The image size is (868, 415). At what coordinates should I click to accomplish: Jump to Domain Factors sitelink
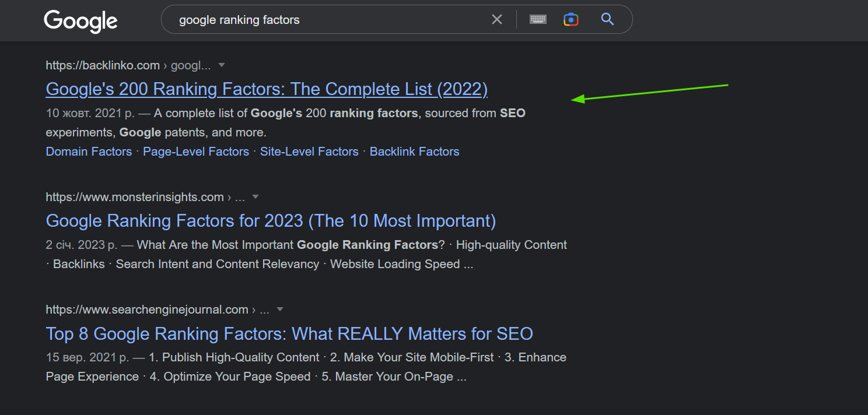89,152
